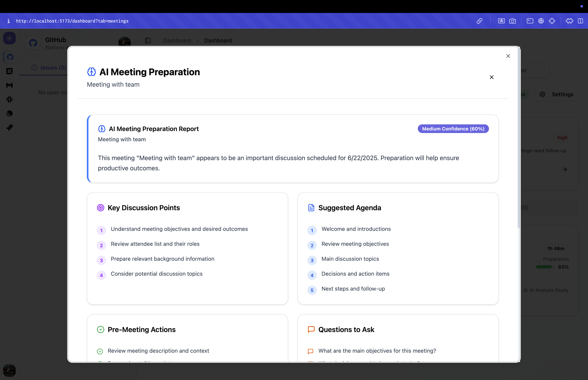Click the Medium Confidence (60%) badge
This screenshot has width=588, height=380.
click(x=453, y=129)
